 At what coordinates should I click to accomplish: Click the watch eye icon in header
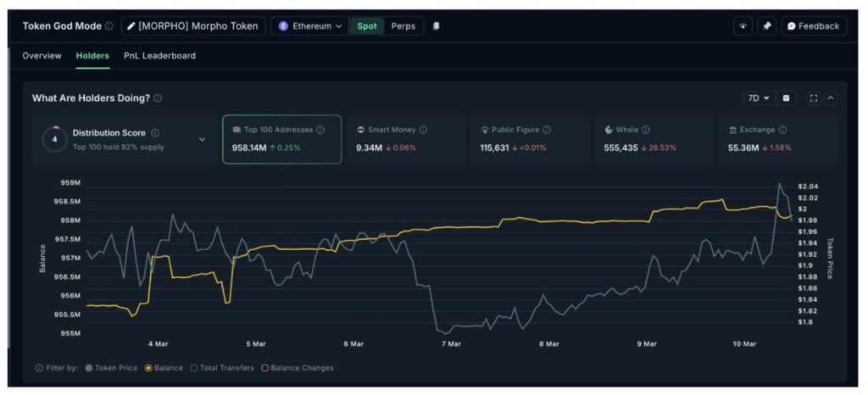743,26
